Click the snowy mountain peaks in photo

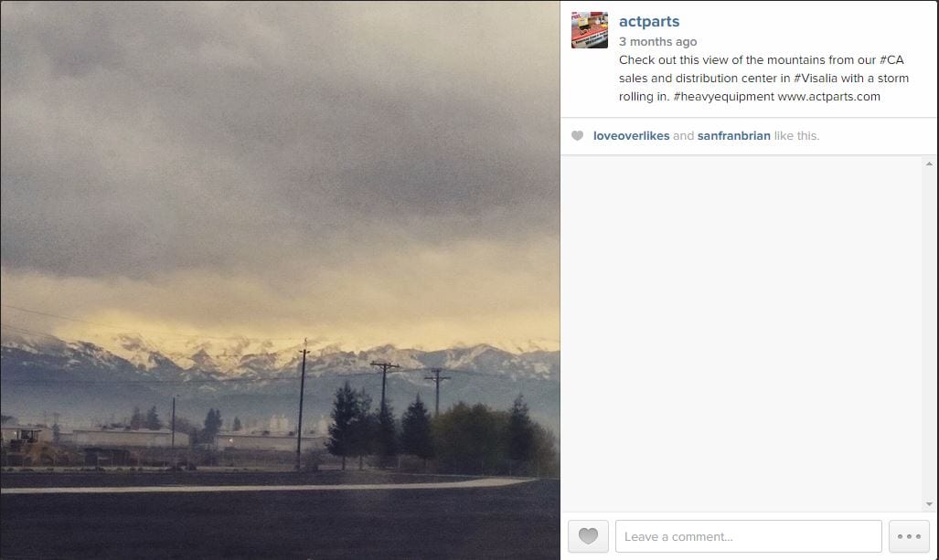coord(281,359)
